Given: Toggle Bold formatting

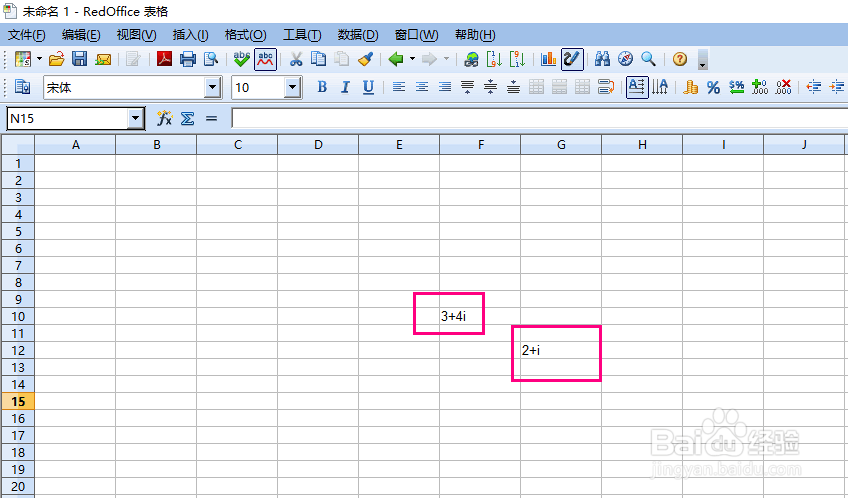Looking at the screenshot, I should pyautogui.click(x=322, y=87).
